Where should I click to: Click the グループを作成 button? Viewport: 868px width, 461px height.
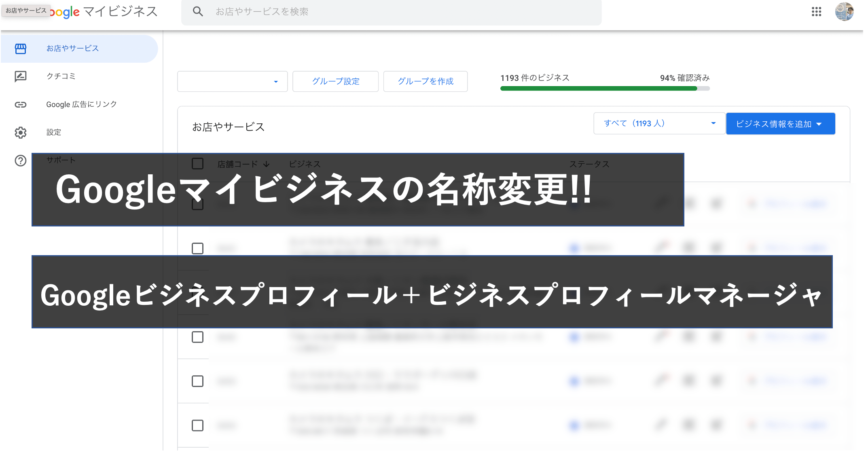pyautogui.click(x=425, y=81)
